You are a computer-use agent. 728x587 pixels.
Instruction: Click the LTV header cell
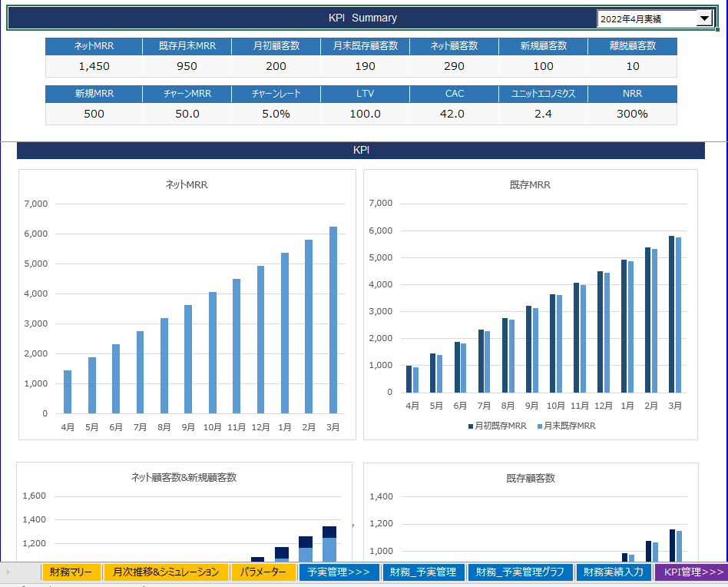(x=366, y=94)
